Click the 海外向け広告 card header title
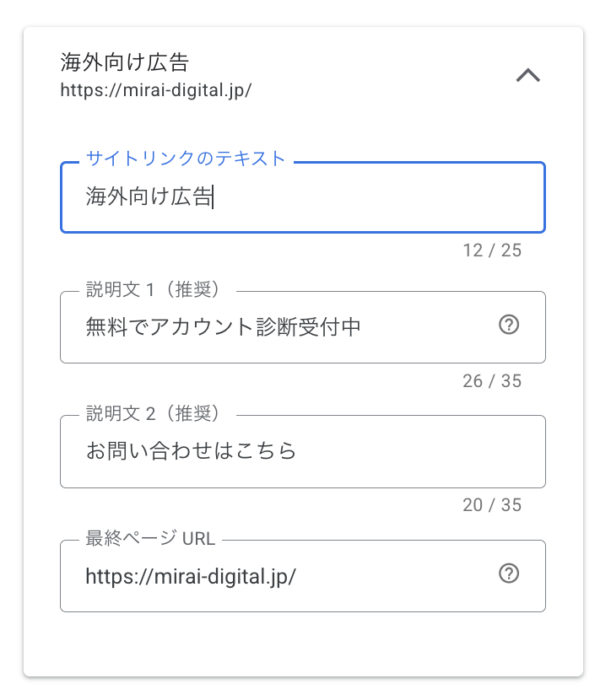611x700 pixels. pyautogui.click(x=125, y=62)
